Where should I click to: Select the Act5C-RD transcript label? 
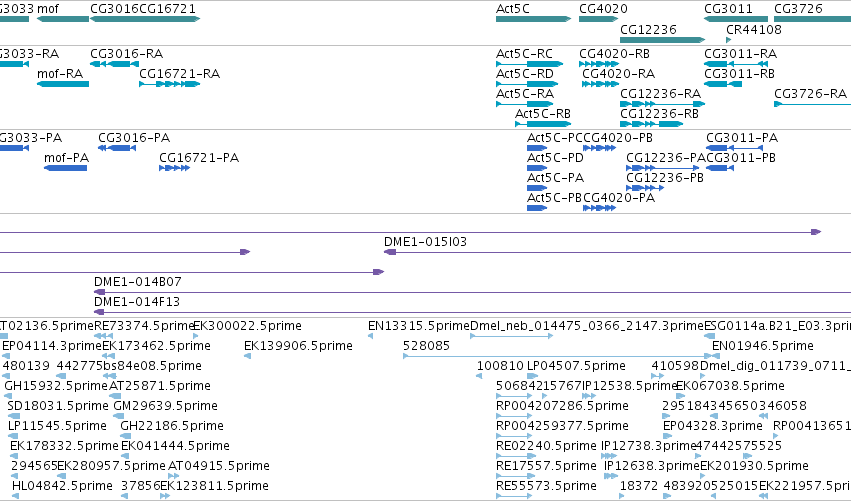(525, 74)
